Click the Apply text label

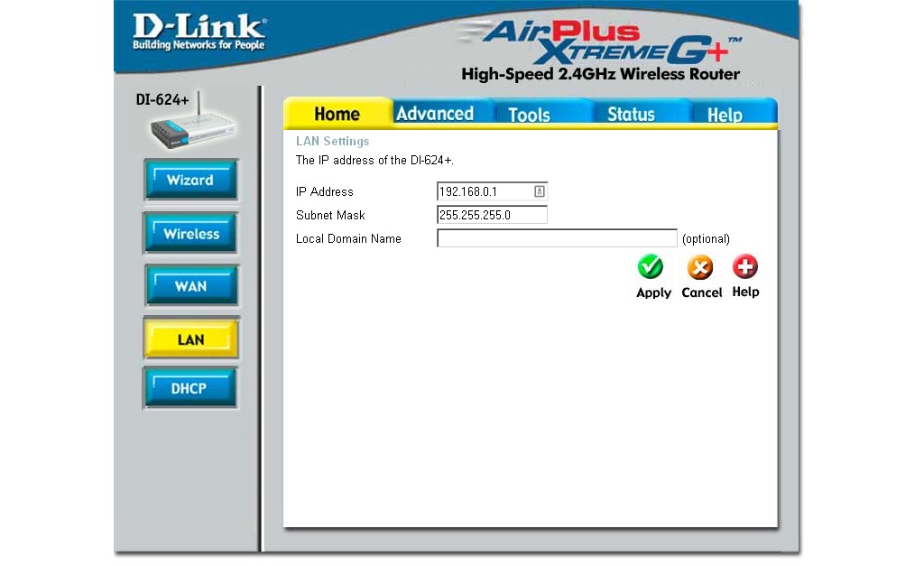click(x=653, y=293)
